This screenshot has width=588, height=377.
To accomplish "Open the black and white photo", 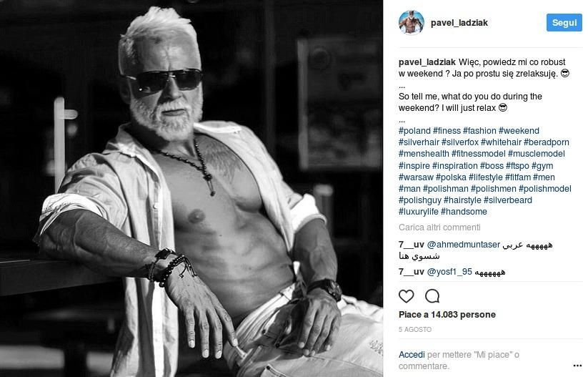I will (x=191, y=189).
